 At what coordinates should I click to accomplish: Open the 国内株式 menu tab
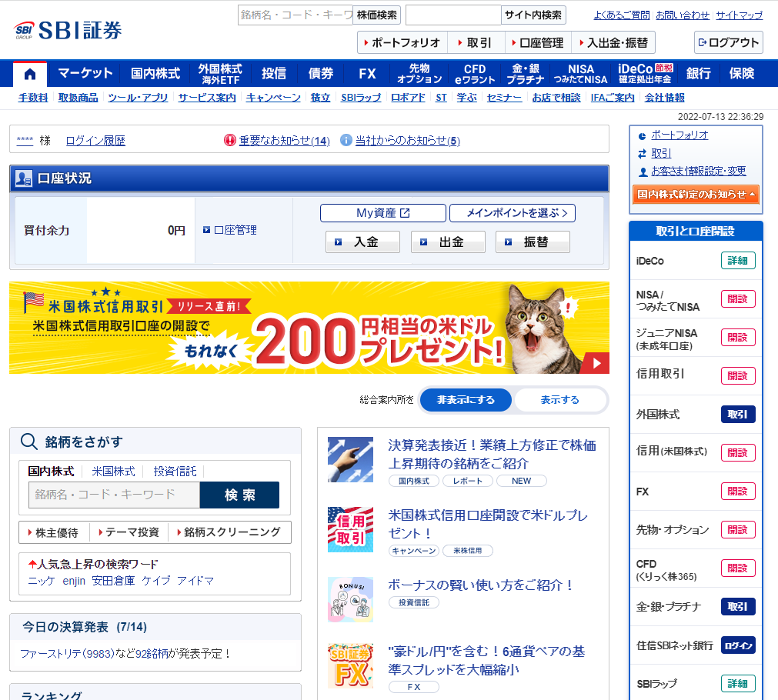click(155, 74)
